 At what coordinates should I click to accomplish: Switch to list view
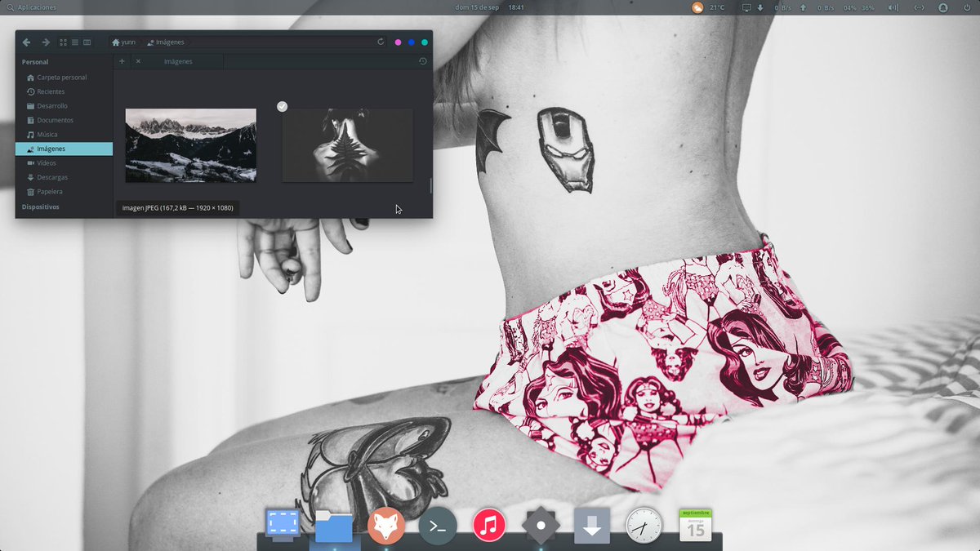(x=75, y=42)
